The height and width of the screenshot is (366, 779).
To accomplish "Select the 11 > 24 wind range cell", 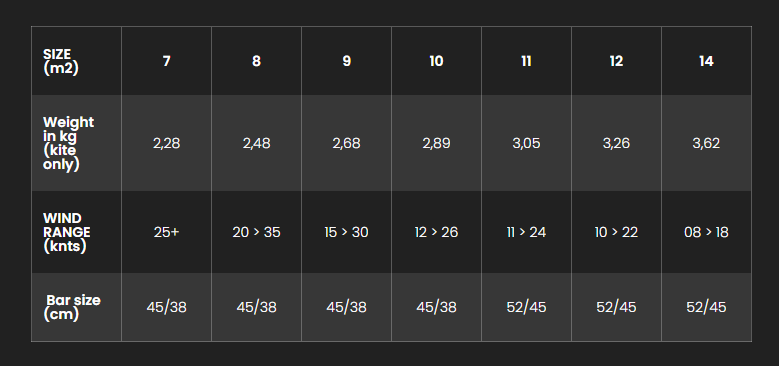I will [526, 232].
